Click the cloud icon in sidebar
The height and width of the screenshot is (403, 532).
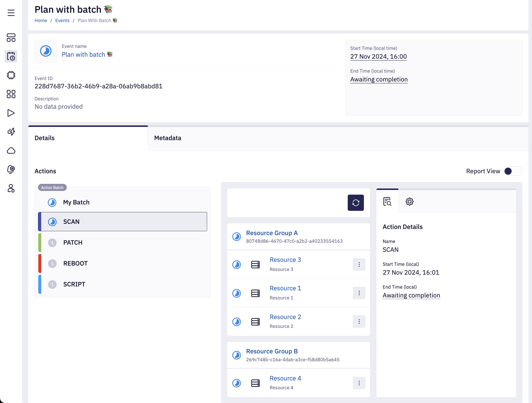coord(11,150)
